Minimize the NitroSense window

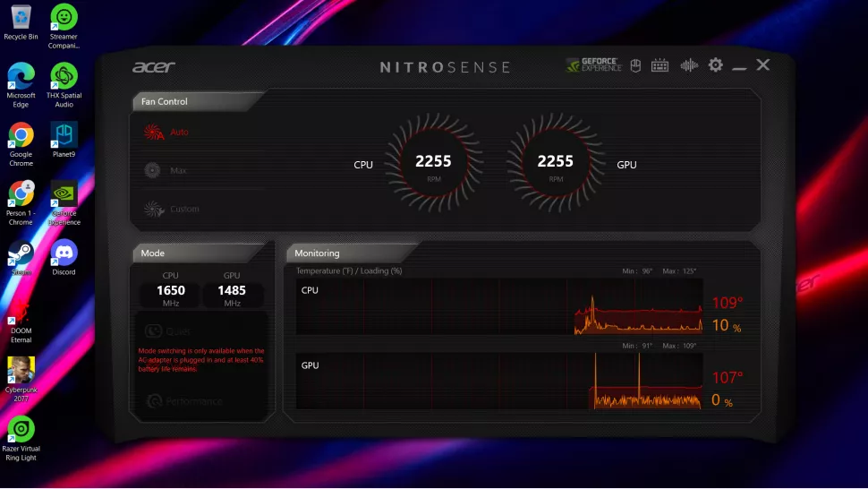[739, 67]
